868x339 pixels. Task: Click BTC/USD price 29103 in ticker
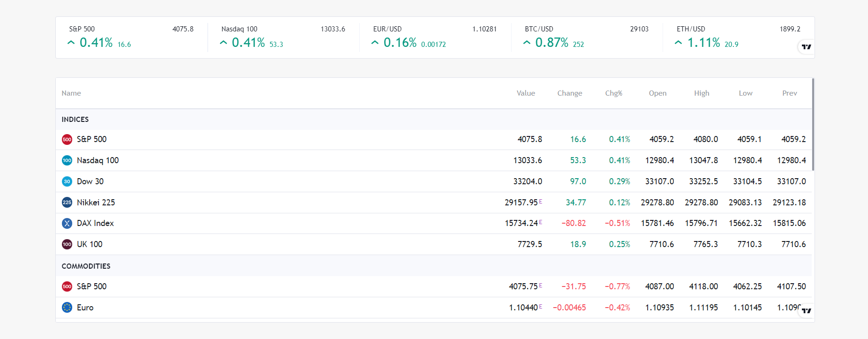(639, 29)
